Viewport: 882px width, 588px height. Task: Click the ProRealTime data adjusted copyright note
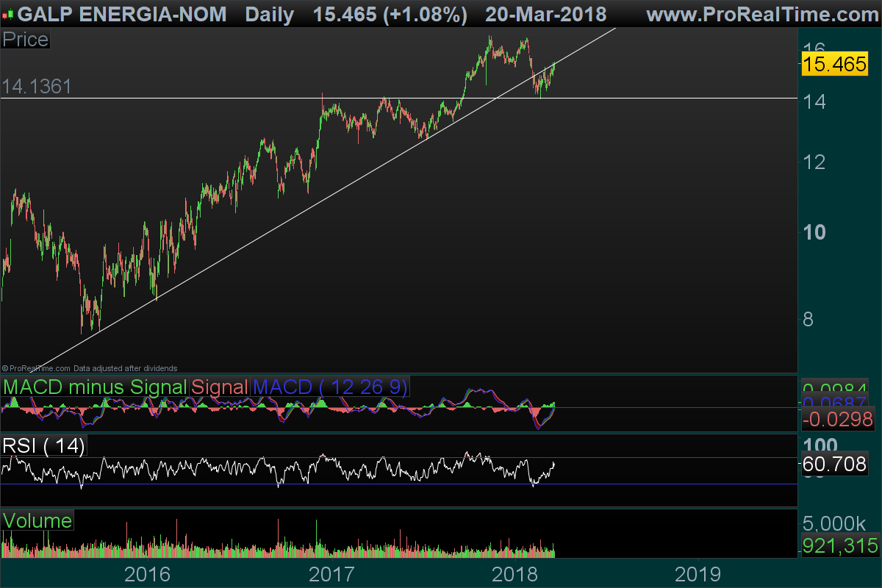click(x=89, y=368)
